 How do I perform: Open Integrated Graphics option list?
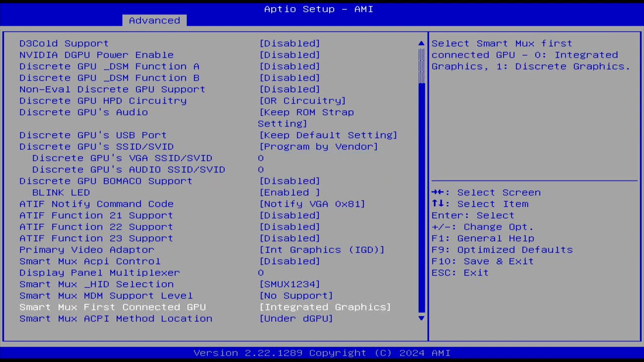tap(325, 307)
